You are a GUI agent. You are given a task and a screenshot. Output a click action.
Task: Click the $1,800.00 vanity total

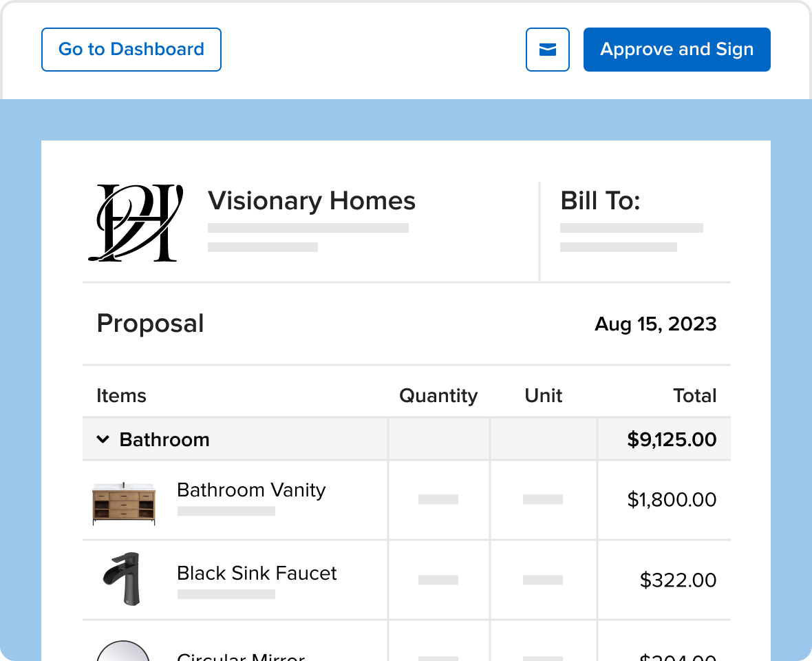point(672,500)
